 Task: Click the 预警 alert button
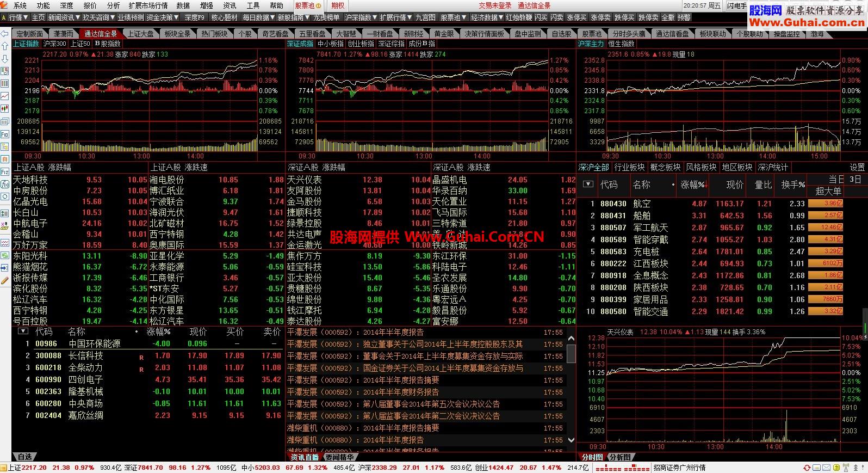[x=684, y=17]
